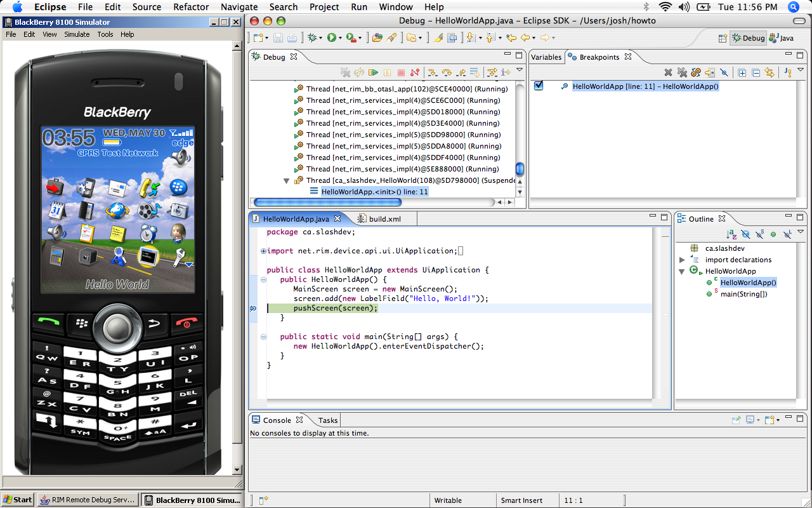The width and height of the screenshot is (812, 508).
Task: Toggle Link with Debug View in Breakpoints
Action: (769, 72)
